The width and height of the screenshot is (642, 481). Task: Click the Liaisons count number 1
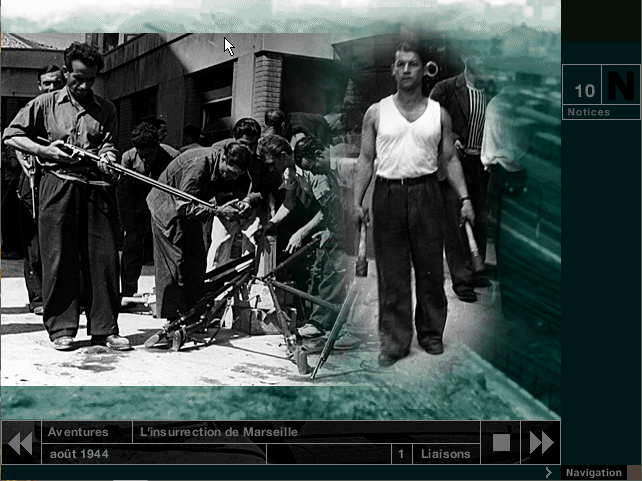(401, 454)
